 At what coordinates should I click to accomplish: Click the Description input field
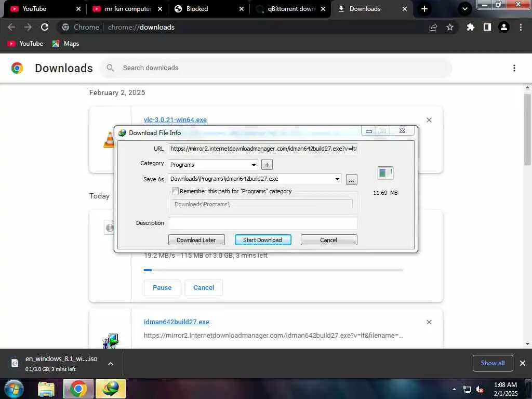pyautogui.click(x=263, y=223)
